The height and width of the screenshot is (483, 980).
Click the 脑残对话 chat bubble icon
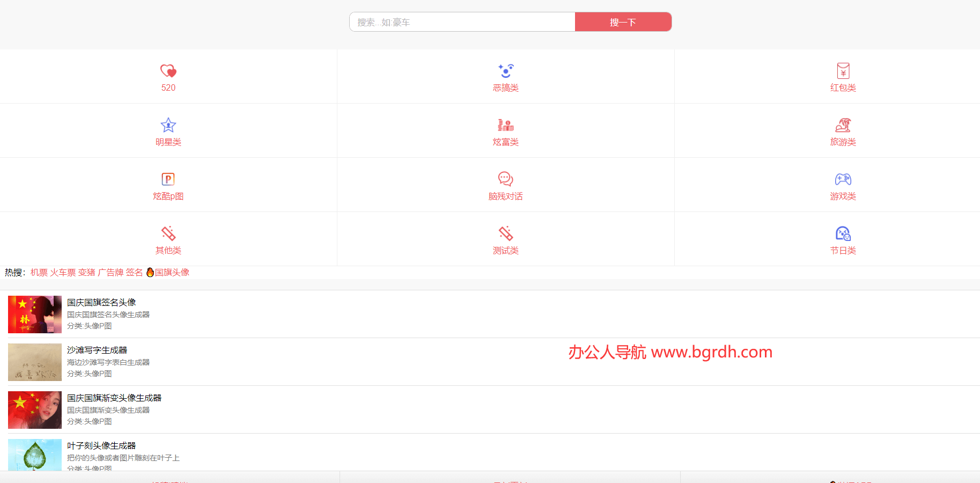click(x=505, y=179)
